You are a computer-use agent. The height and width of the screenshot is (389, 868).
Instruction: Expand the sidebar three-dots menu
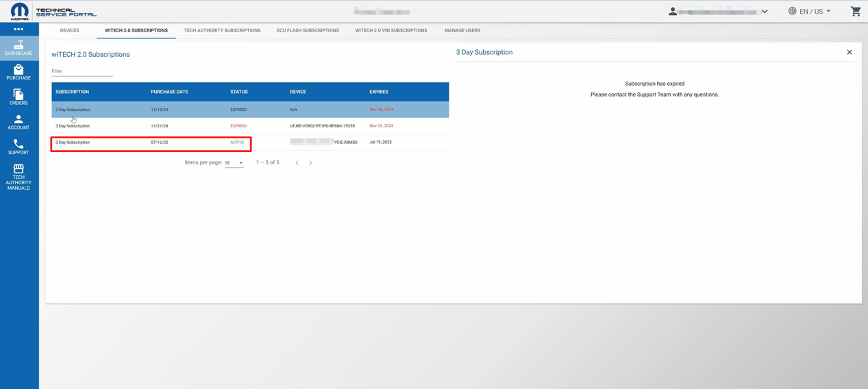click(x=18, y=29)
